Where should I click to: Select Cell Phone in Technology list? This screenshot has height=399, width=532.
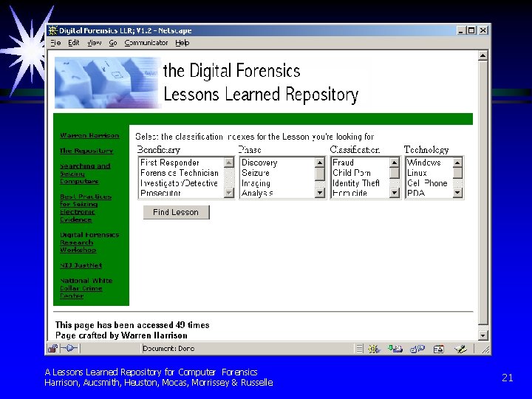pos(429,183)
